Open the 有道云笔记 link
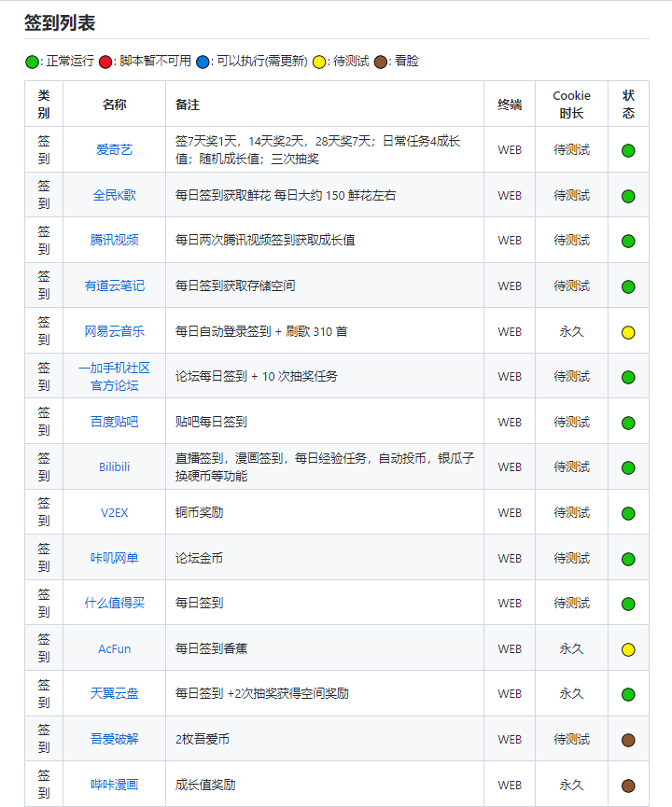 114,285
